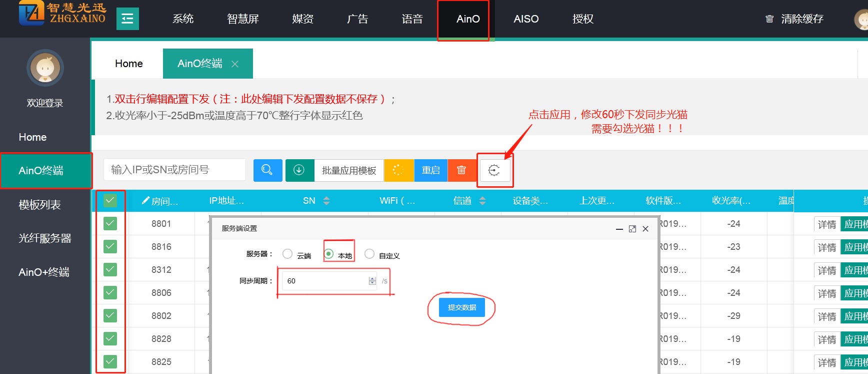Open 模板列表 in the sidebar
868x374 pixels.
pos(40,205)
